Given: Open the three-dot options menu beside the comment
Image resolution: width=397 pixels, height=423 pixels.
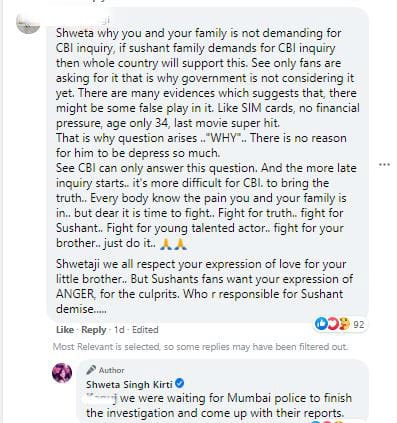Looking at the screenshot, I should (384, 164).
